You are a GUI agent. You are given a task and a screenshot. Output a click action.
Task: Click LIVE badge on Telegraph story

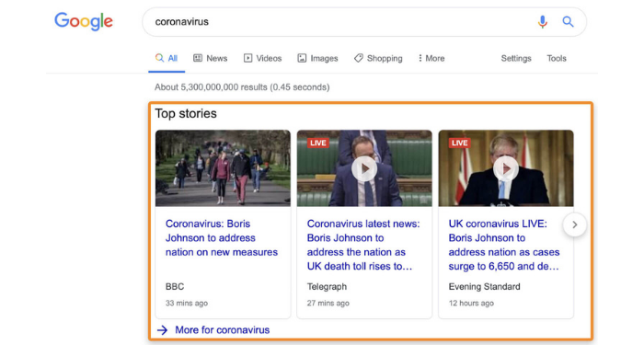click(x=318, y=143)
